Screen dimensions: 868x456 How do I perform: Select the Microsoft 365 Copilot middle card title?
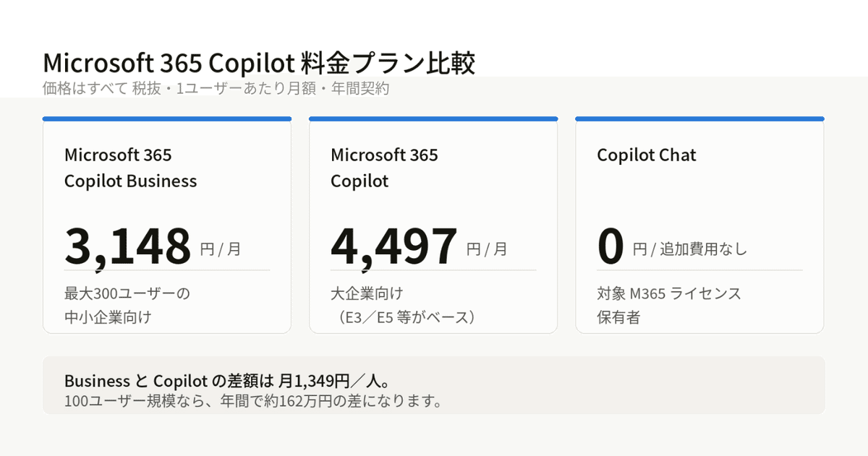[x=384, y=168]
